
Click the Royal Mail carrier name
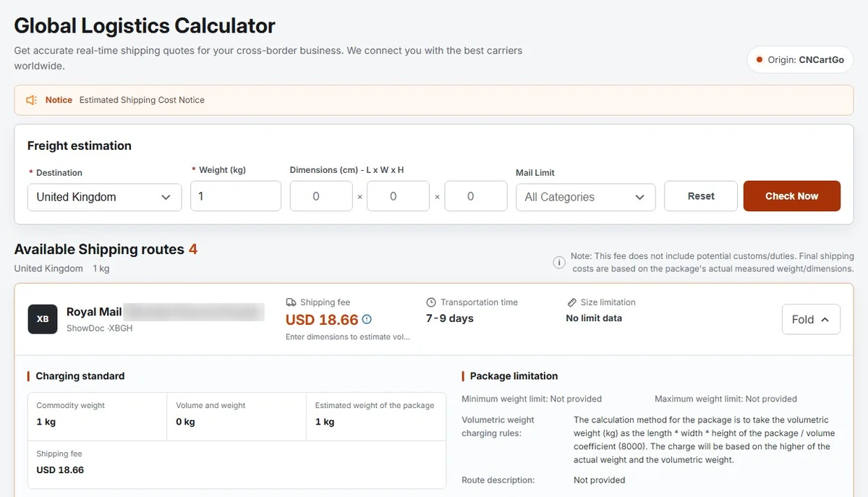[94, 312]
